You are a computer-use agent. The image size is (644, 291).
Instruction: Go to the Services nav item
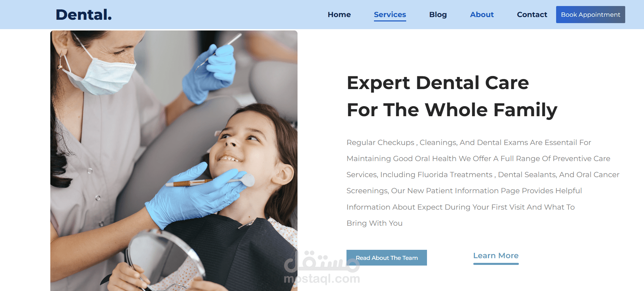click(390, 15)
